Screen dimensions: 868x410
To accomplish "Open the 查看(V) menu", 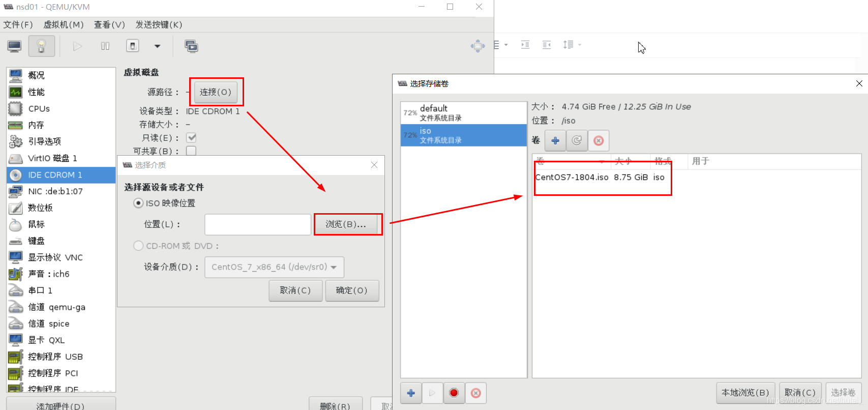I will pyautogui.click(x=109, y=24).
